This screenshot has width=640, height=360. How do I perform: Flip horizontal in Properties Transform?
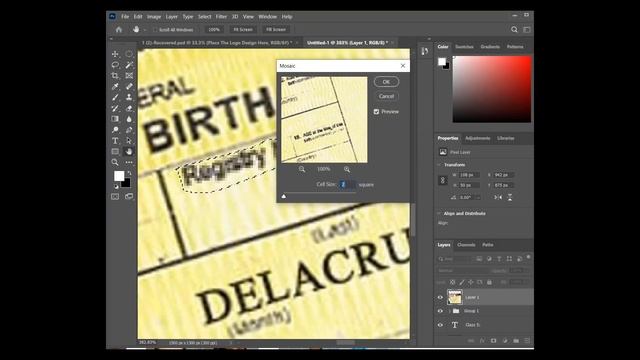498,197
